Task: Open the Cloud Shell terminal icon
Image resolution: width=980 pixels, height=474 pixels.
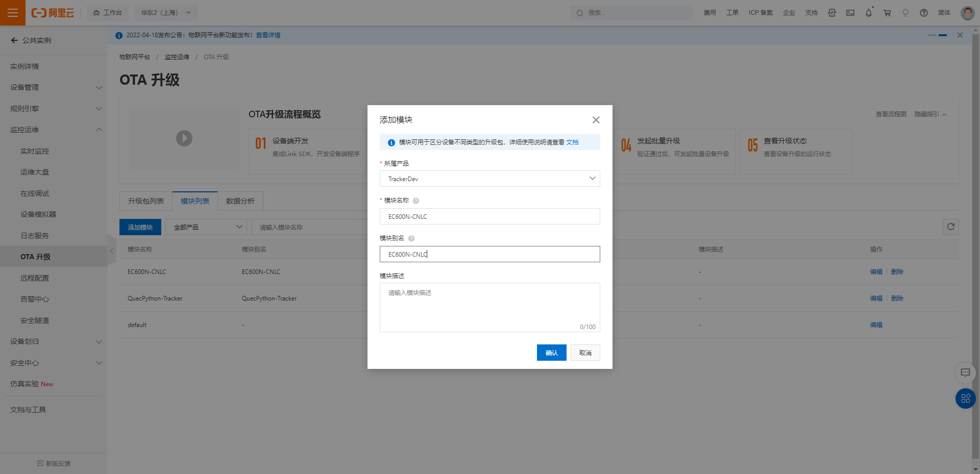Action: click(850, 13)
